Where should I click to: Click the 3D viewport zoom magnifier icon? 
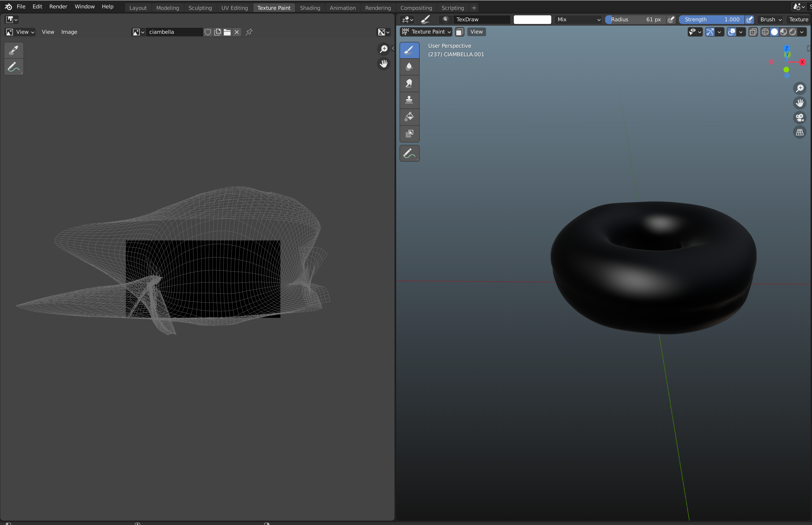(800, 88)
